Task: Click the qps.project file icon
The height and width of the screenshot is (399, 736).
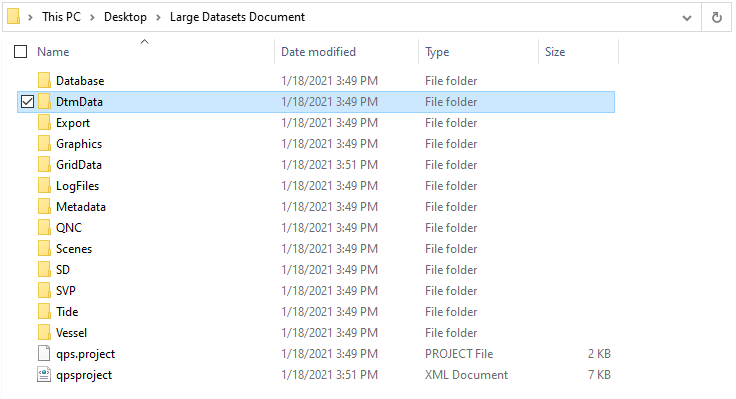Action: [44, 353]
